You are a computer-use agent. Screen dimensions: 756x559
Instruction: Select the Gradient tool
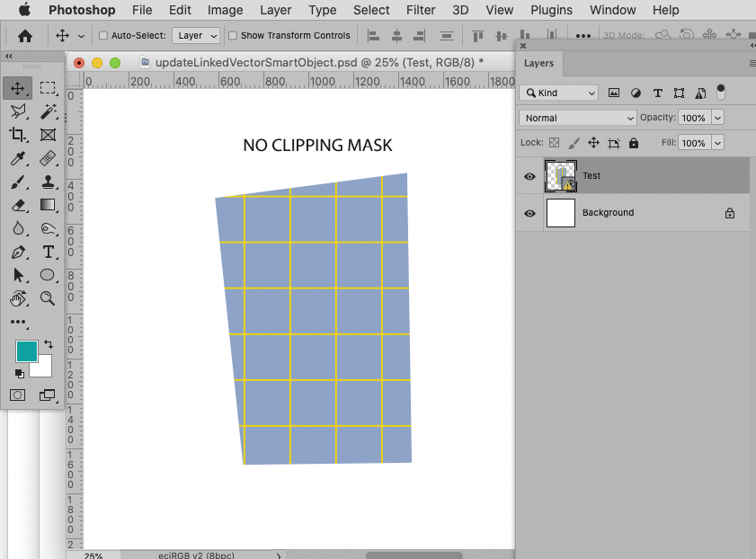(x=48, y=205)
